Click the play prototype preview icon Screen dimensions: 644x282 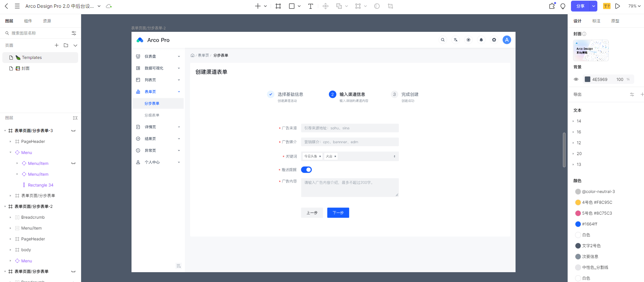coord(618,6)
